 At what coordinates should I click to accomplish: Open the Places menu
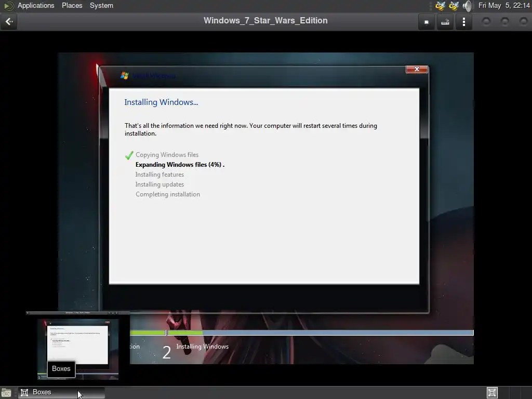pyautogui.click(x=72, y=5)
